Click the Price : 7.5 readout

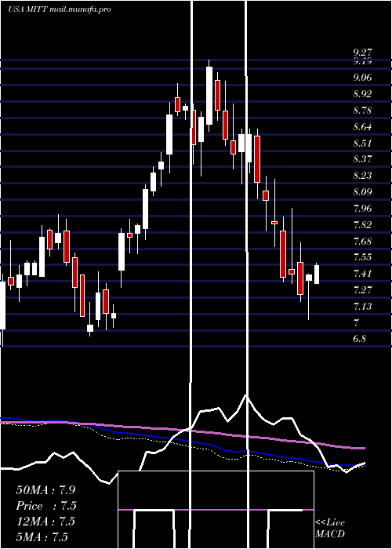[x=45, y=506]
